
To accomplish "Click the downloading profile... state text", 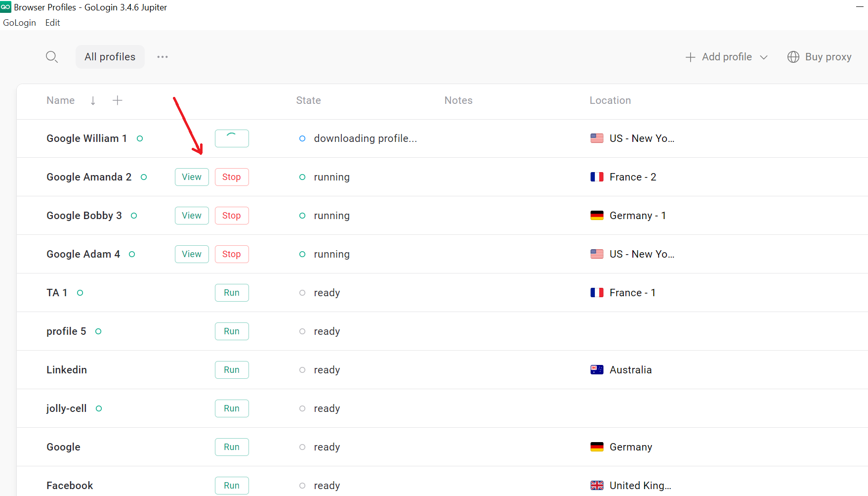I will pyautogui.click(x=366, y=138).
